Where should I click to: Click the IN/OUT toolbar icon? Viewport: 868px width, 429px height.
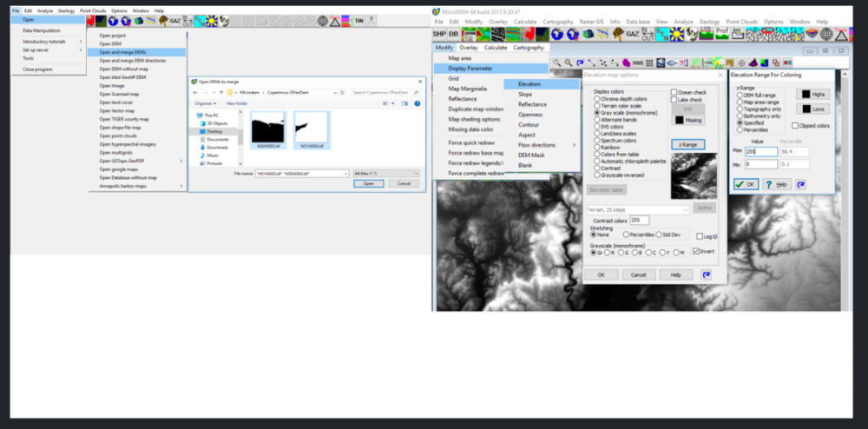[x=647, y=34]
